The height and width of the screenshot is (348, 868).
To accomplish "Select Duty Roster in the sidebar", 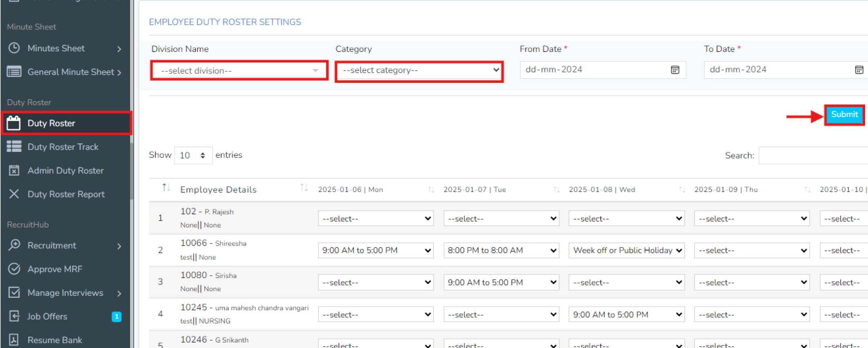I will pos(67,123).
